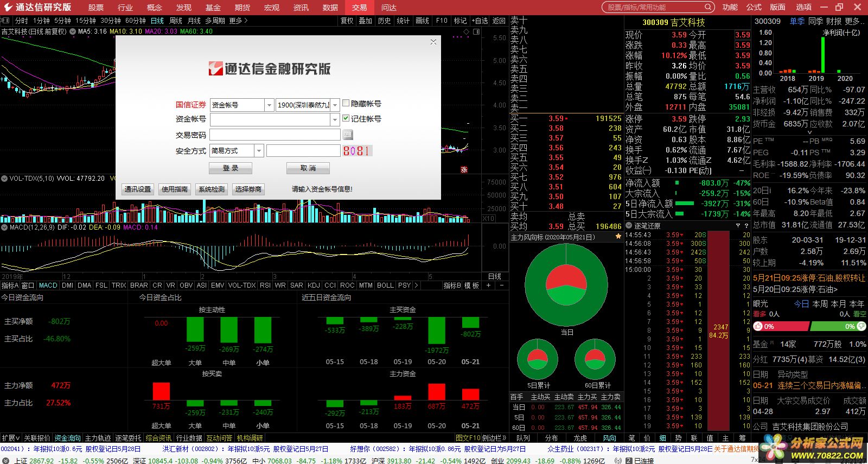Image resolution: width=868 pixels, height=464 pixels.
Task: Click the round arrow beside VOL-TDX indicator
Action: (4, 178)
